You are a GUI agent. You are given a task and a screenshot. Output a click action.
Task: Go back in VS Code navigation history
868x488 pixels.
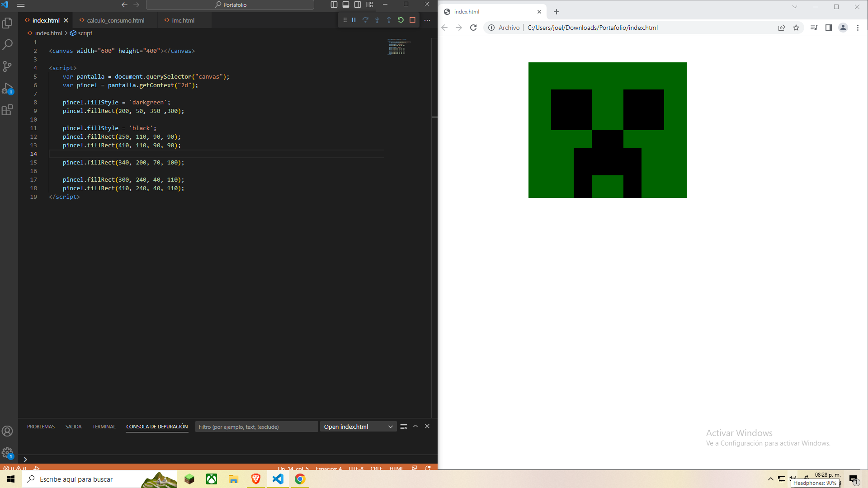124,5
